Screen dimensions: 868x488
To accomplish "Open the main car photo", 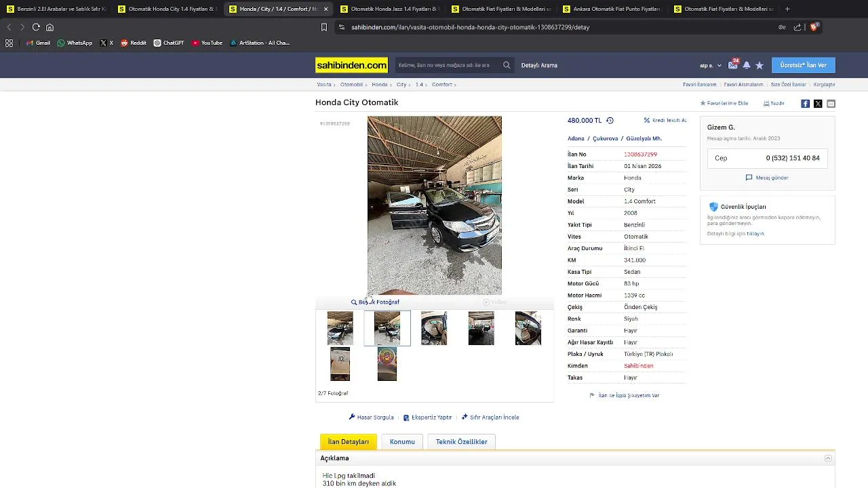I will click(x=435, y=205).
